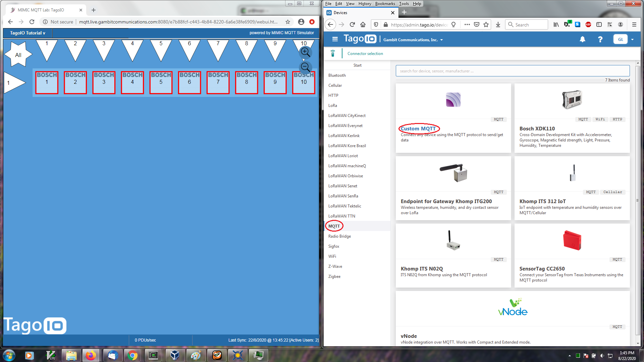Open TagoIO help question mark
Viewport: 644px width, 362px height.
[x=600, y=39]
